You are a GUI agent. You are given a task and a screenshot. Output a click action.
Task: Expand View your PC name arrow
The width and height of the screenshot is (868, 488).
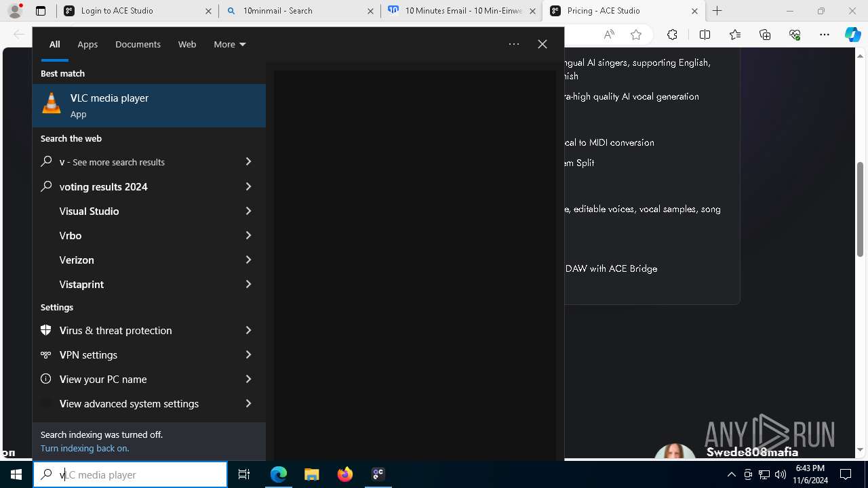click(x=248, y=379)
